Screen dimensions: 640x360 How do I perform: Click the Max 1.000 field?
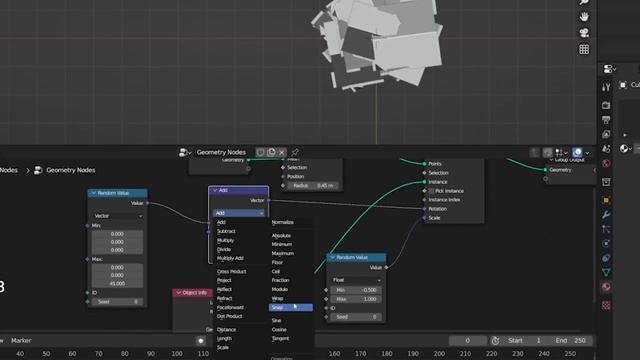click(x=356, y=299)
